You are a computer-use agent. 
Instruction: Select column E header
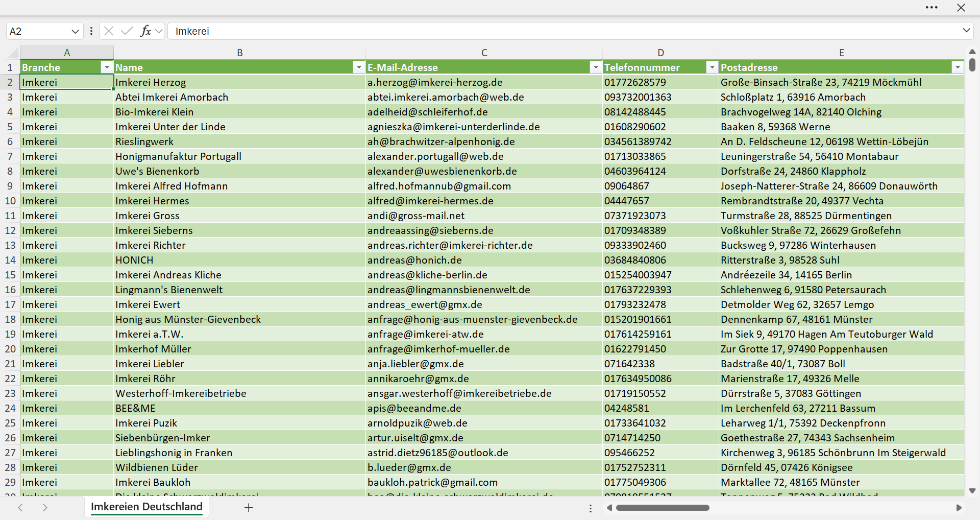point(842,53)
